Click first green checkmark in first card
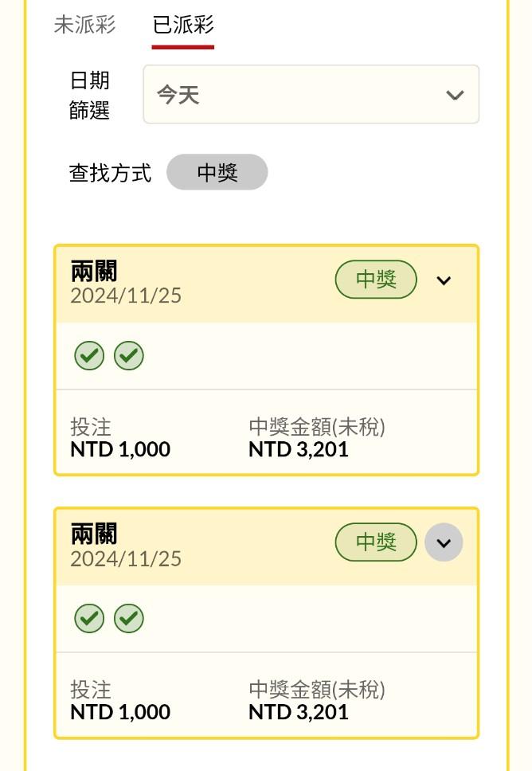The width and height of the screenshot is (532, 771). pos(89,355)
